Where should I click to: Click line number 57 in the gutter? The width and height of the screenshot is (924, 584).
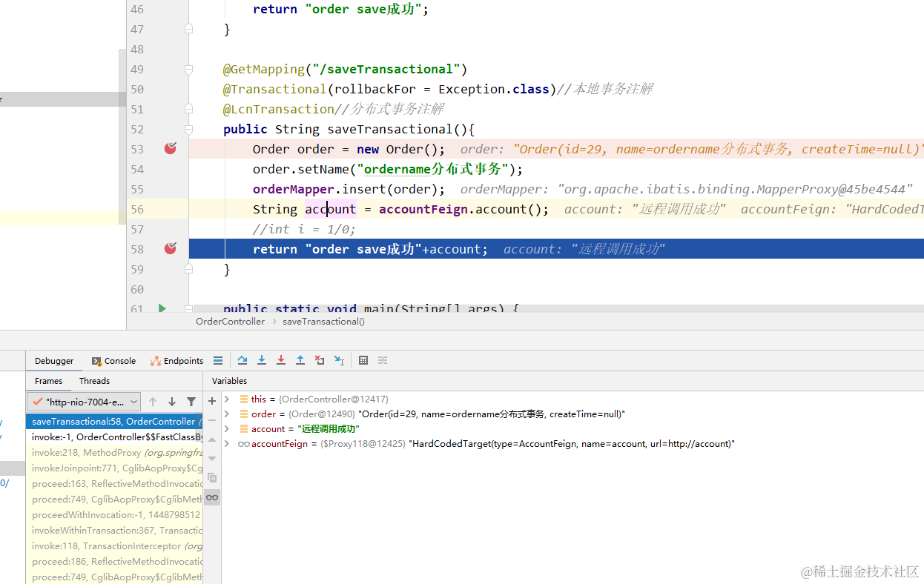pos(137,229)
